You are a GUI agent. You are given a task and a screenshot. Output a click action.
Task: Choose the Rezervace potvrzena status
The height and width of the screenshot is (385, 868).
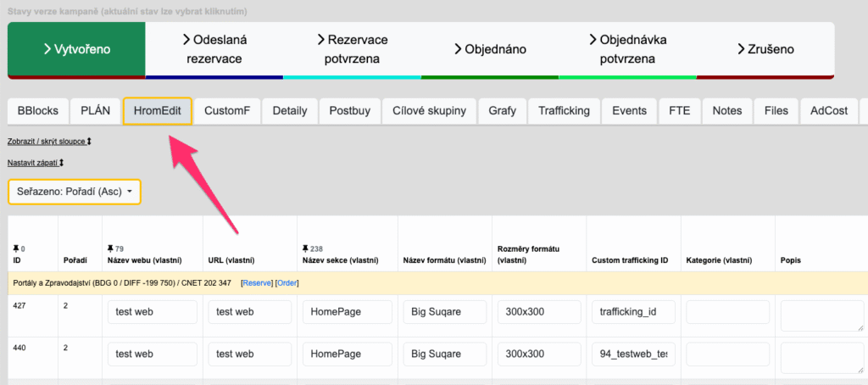coord(352,49)
